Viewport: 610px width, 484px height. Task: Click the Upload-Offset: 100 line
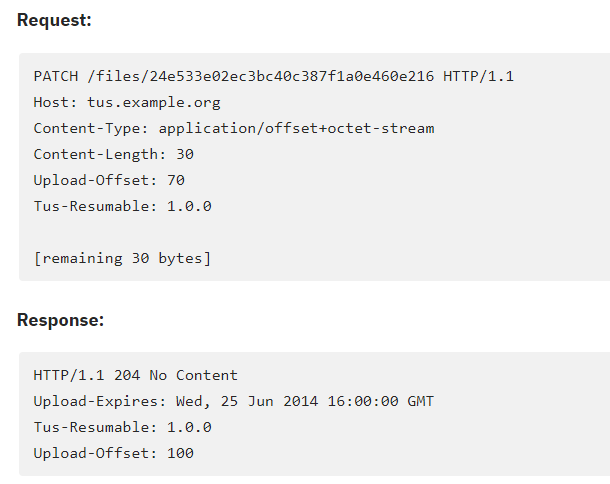click(x=113, y=453)
